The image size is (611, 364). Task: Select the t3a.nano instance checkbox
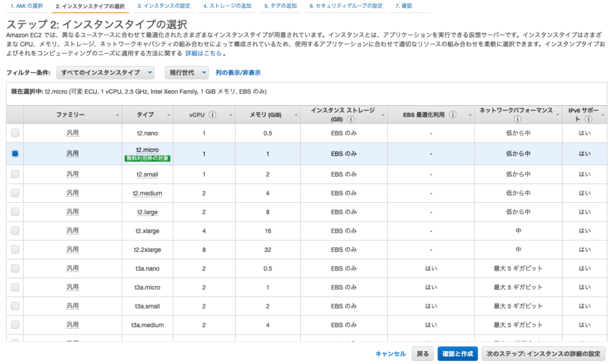(15, 269)
